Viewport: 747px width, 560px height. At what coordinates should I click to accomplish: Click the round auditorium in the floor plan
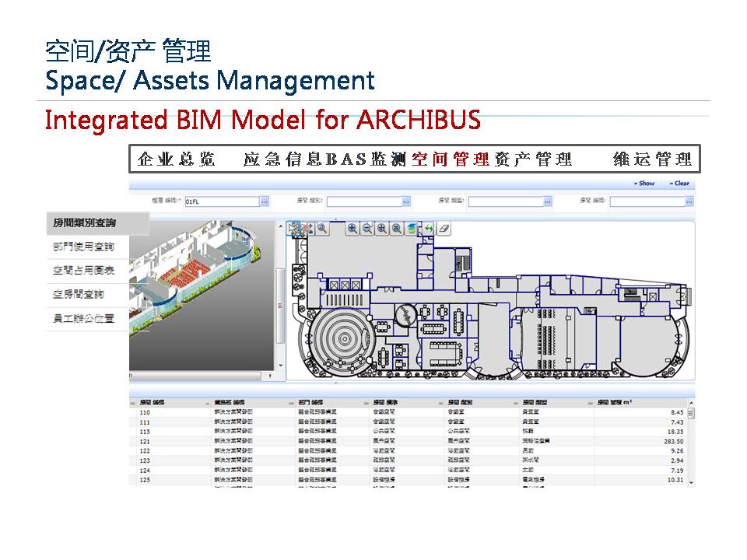[343, 339]
